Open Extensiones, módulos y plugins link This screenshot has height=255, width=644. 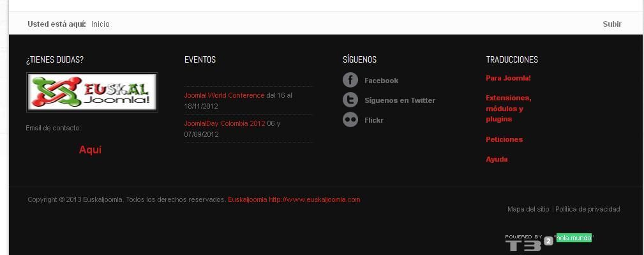pos(509,109)
